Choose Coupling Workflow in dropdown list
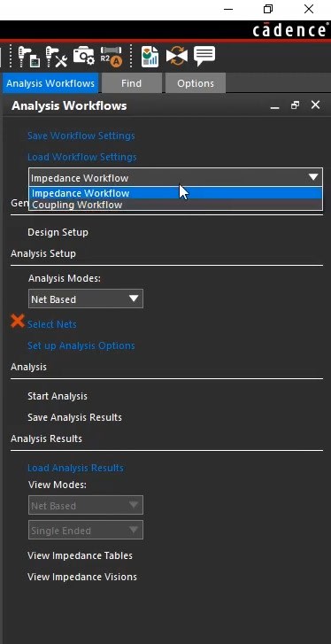 point(175,205)
